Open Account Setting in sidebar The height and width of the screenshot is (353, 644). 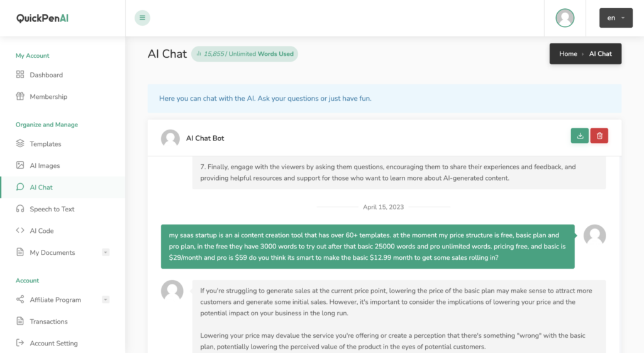[x=53, y=344]
